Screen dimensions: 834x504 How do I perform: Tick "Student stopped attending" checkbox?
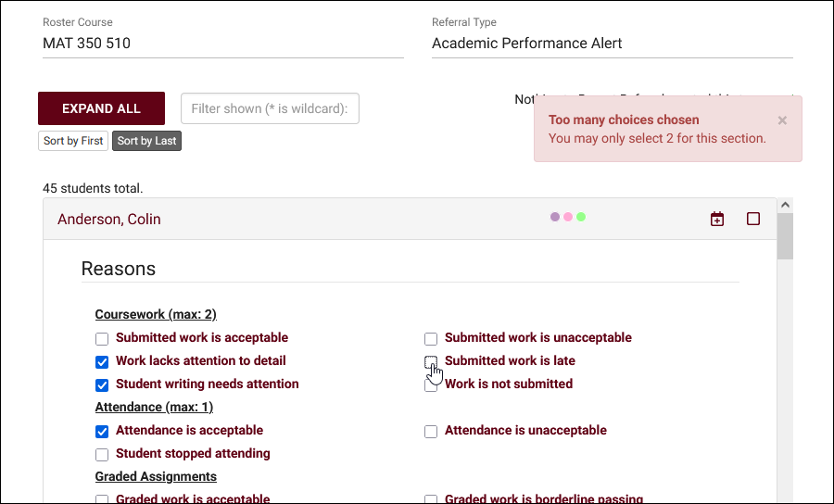pyautogui.click(x=102, y=454)
